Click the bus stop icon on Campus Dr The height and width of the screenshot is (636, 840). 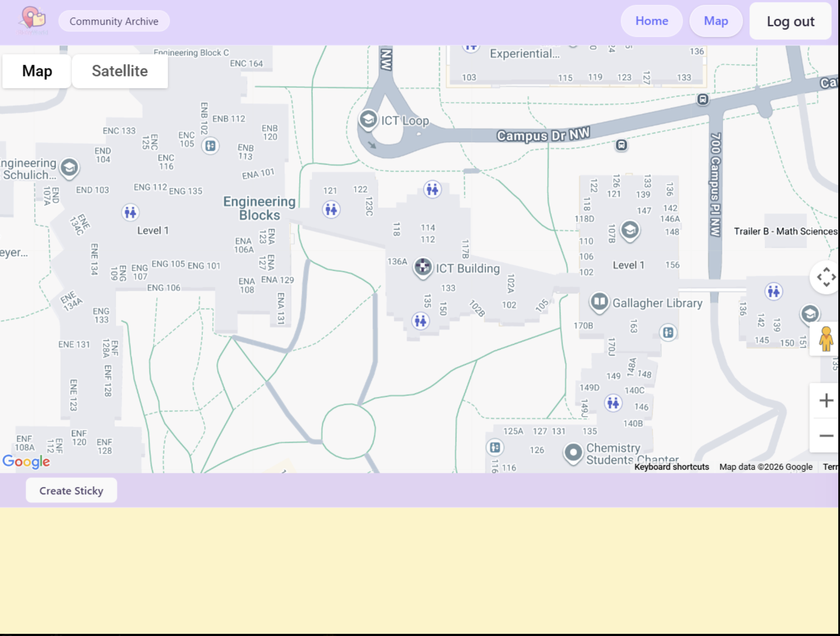pyautogui.click(x=621, y=145)
